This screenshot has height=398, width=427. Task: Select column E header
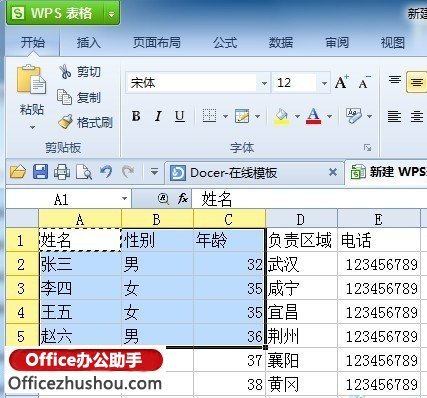coord(378,219)
